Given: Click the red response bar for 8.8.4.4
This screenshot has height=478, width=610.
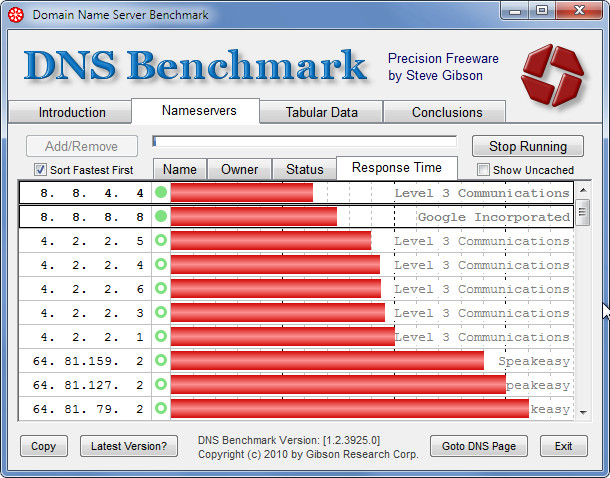Looking at the screenshot, I should (x=242, y=193).
